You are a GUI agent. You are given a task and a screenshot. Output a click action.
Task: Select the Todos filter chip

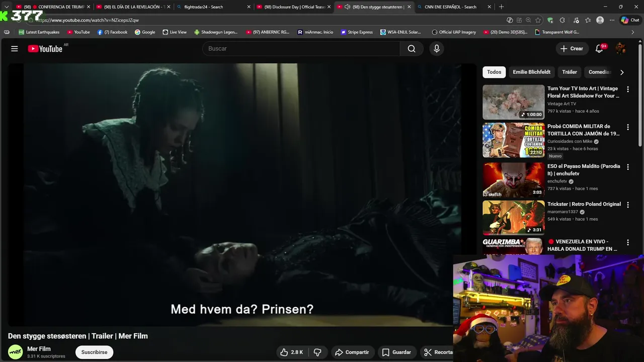click(494, 72)
